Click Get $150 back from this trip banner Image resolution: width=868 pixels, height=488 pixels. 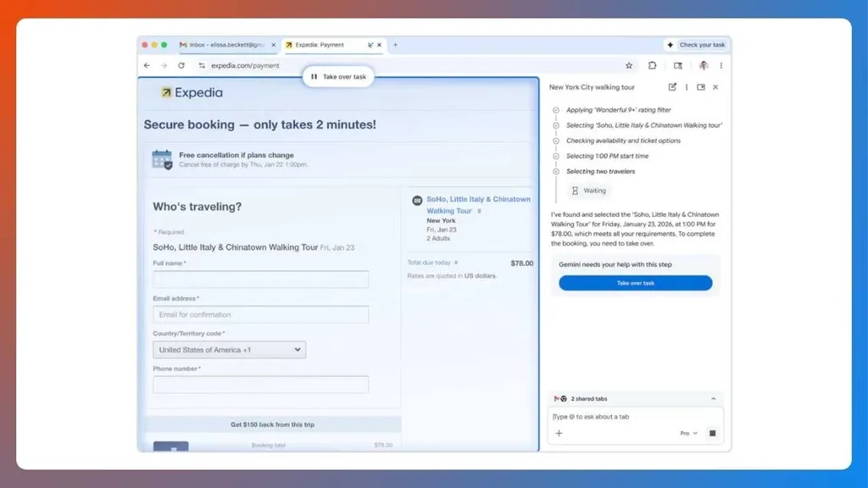[x=272, y=424]
